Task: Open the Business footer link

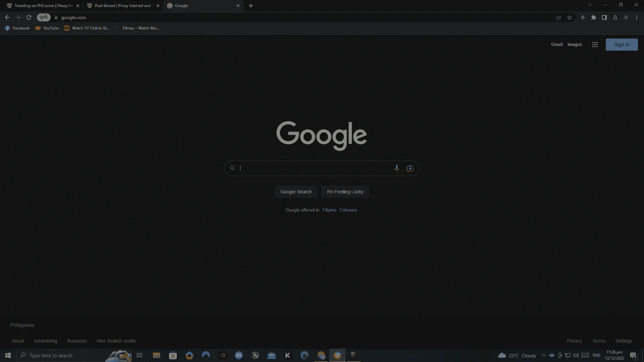Action: point(77,341)
